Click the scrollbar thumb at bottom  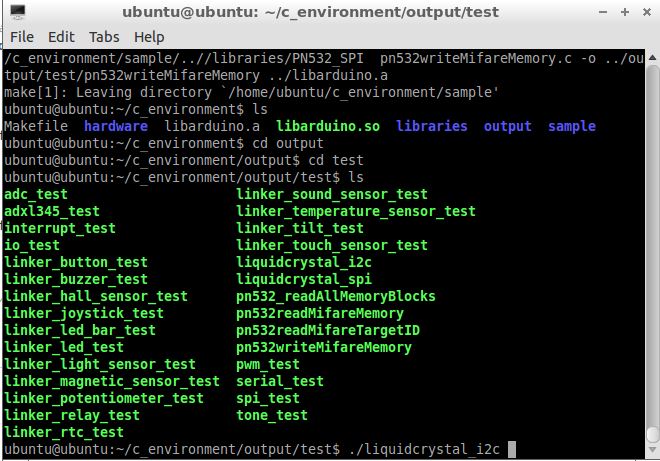point(652,435)
